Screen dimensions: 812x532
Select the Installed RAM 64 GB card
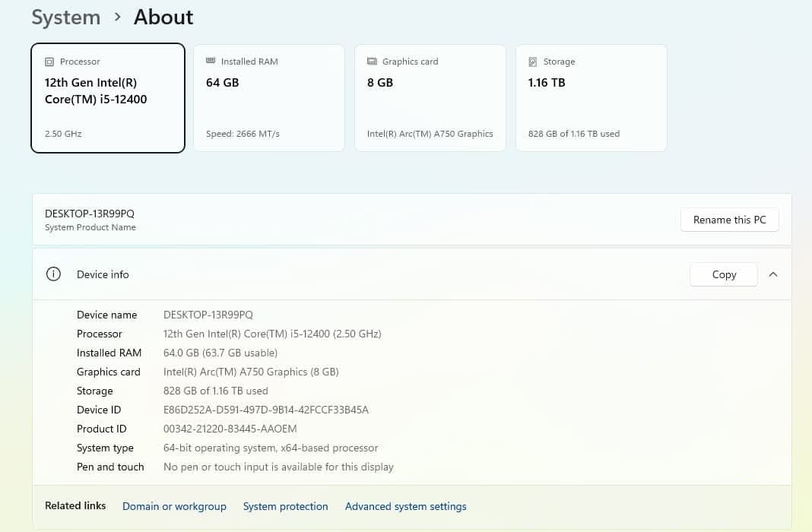click(269, 98)
